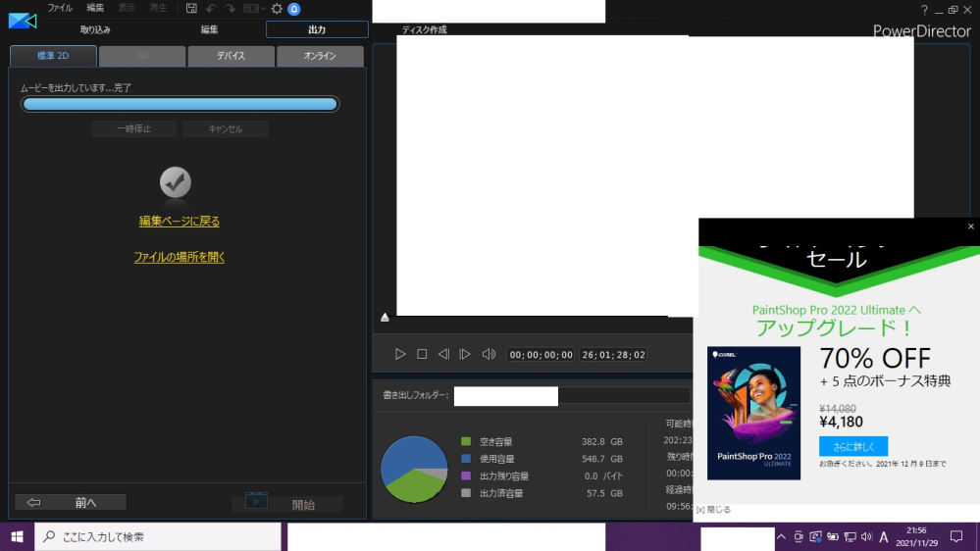Click the disk usage pie chart

click(414, 470)
